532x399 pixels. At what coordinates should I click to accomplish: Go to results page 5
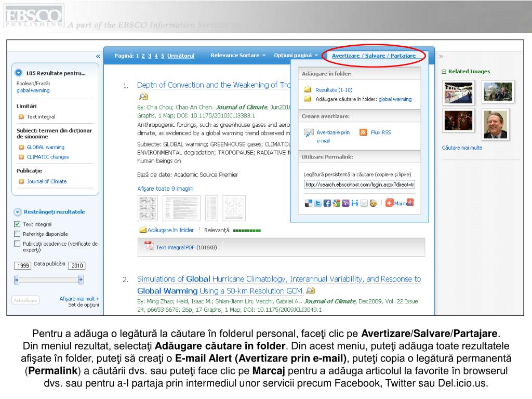pos(163,56)
